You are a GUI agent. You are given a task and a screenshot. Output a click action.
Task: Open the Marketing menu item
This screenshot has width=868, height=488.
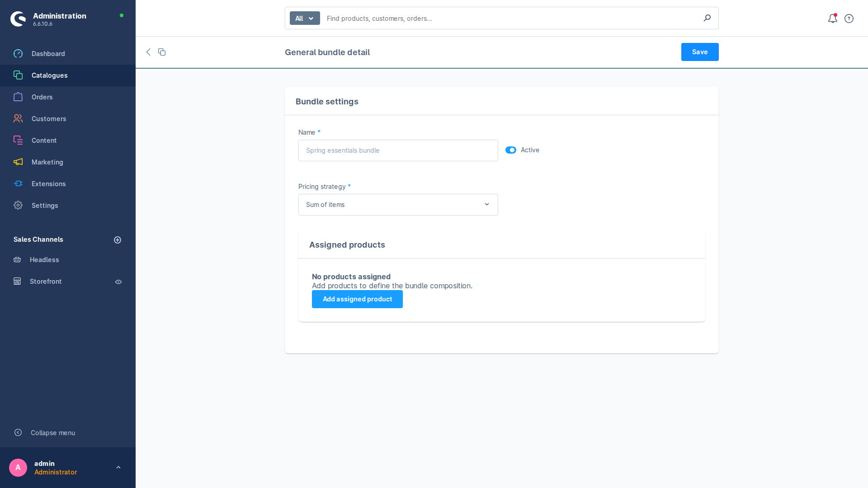[x=47, y=162]
